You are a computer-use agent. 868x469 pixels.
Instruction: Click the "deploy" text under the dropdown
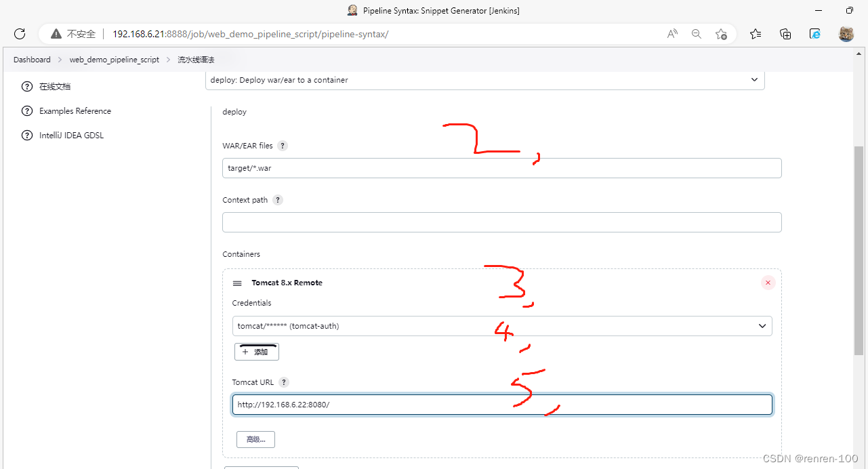click(x=234, y=112)
